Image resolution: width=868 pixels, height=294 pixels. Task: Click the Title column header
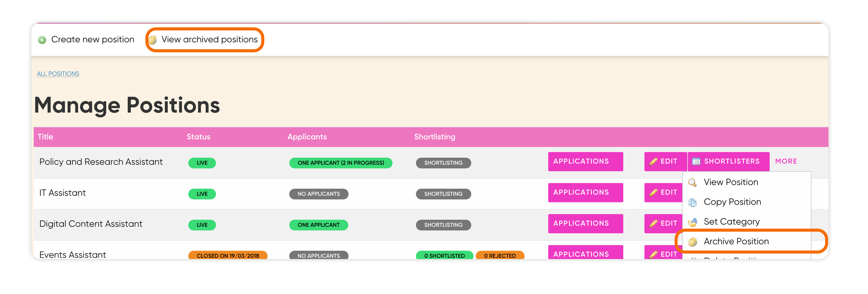pyautogui.click(x=46, y=137)
